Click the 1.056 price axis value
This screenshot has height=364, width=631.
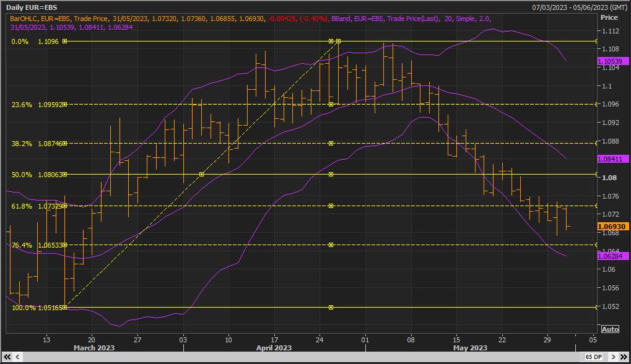pos(610,288)
